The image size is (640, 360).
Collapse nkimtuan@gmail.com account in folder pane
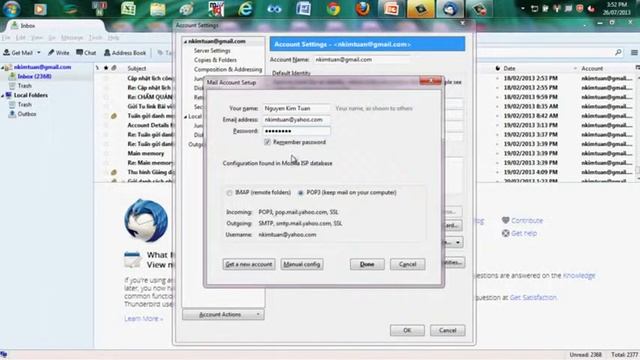coord(2,67)
